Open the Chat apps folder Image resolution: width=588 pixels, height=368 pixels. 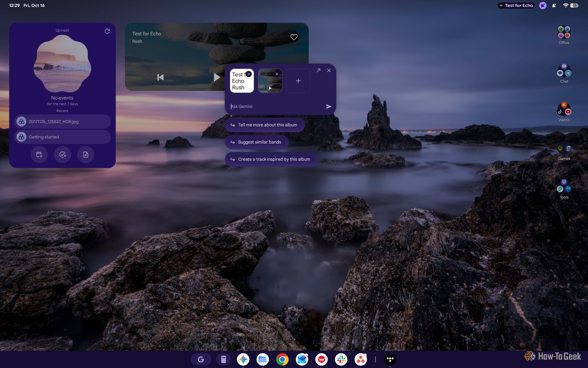point(564,74)
